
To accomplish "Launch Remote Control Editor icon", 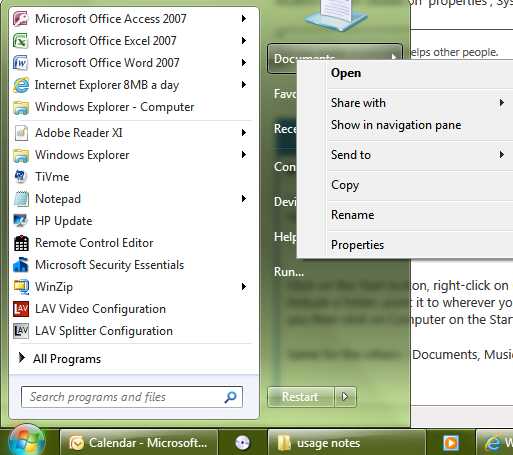I will (x=21, y=243).
